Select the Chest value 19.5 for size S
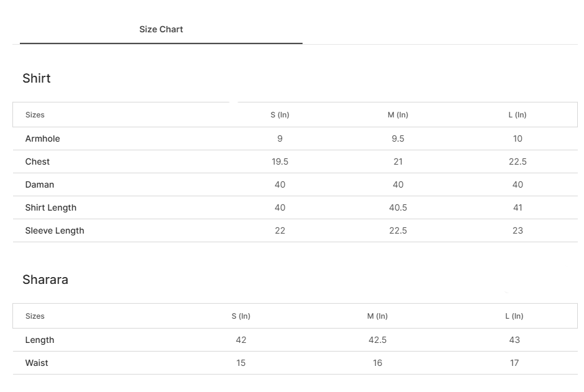 click(280, 162)
